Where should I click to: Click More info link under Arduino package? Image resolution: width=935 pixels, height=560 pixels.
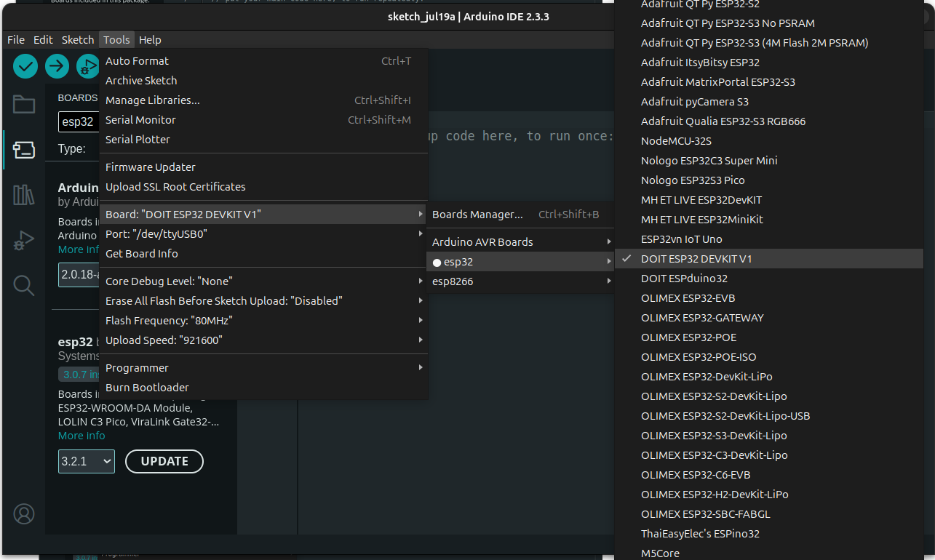pyautogui.click(x=79, y=249)
